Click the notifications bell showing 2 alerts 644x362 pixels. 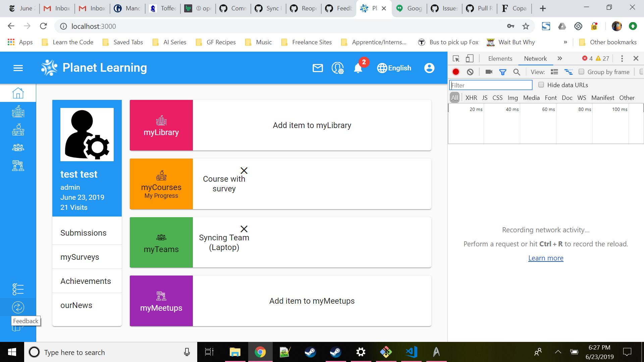pos(358,68)
